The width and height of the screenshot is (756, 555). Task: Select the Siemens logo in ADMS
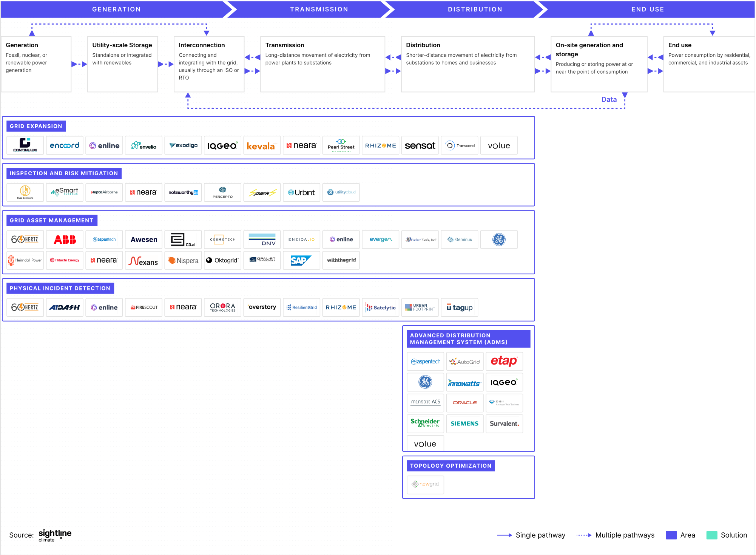click(x=464, y=424)
